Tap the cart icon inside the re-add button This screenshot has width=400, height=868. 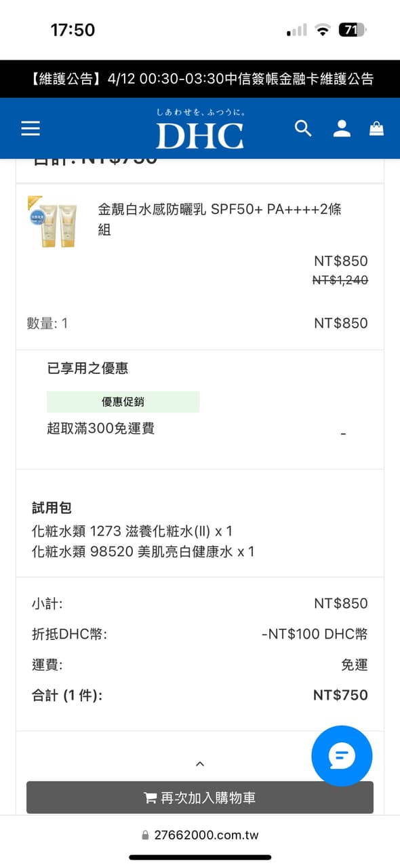tap(151, 797)
